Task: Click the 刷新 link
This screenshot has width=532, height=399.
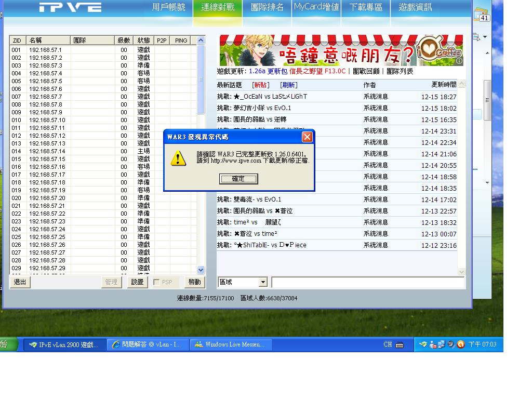Action: (289, 85)
